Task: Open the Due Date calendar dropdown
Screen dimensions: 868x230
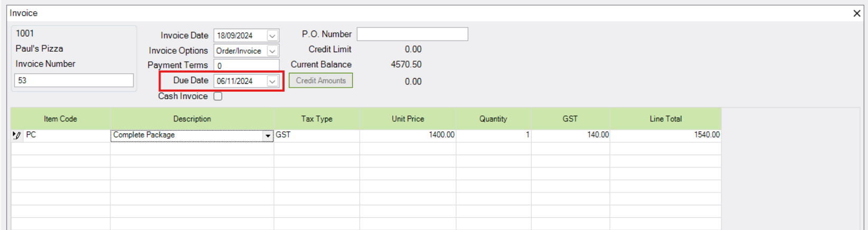Action: pos(272,81)
